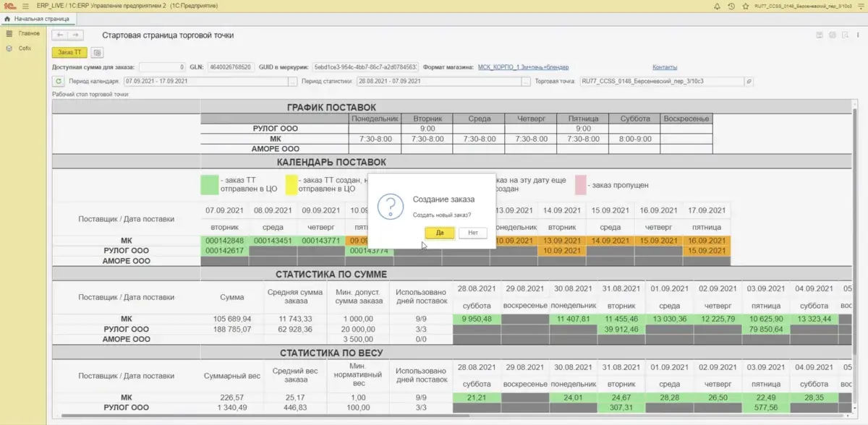Open the Торговая точка record button
This screenshot has width=868, height=425.
tap(749, 81)
